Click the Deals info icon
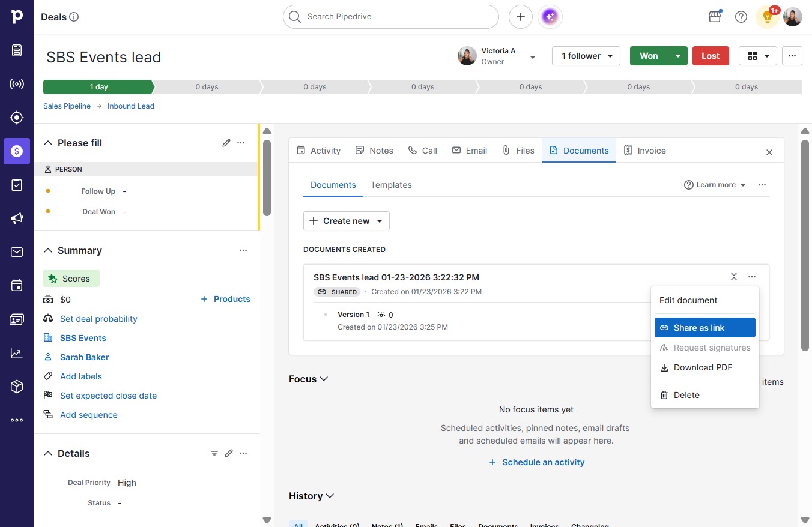812x527 pixels. click(74, 17)
